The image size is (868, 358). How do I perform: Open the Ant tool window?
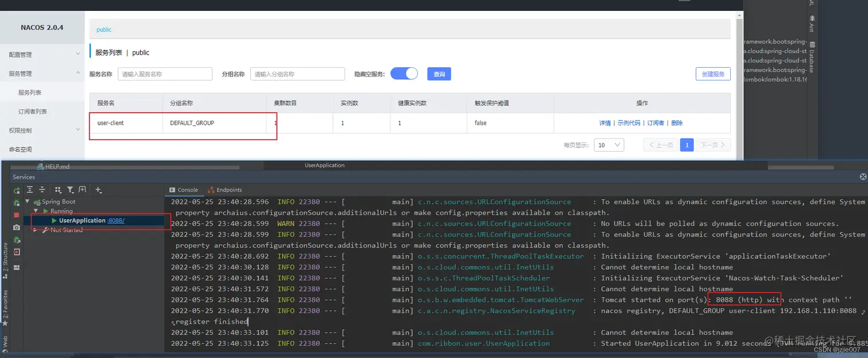click(x=812, y=24)
